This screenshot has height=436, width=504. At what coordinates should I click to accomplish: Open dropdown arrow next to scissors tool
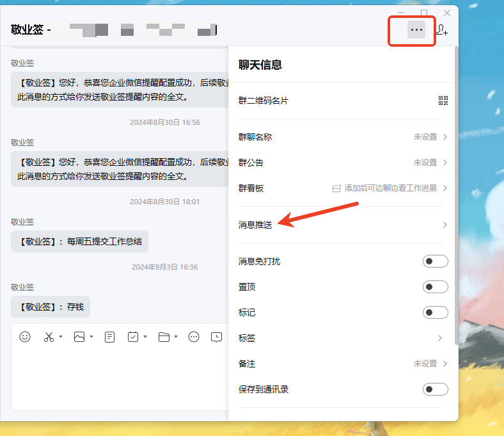point(61,337)
